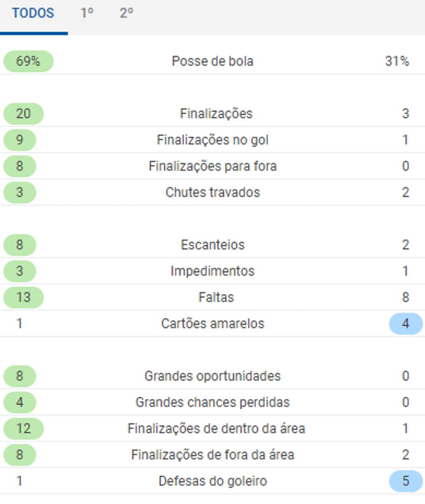
Task: Click the green 20 Finalizações badge
Action: tap(24, 114)
